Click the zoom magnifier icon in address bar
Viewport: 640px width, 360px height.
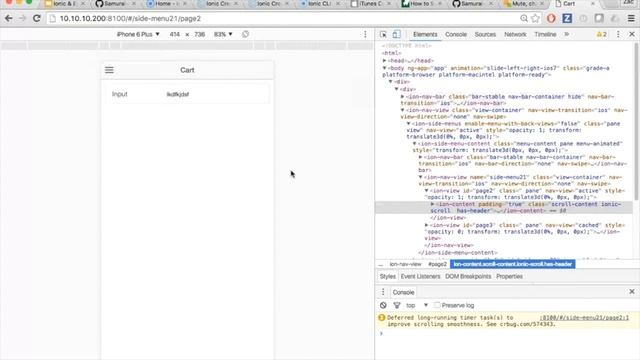click(524, 18)
